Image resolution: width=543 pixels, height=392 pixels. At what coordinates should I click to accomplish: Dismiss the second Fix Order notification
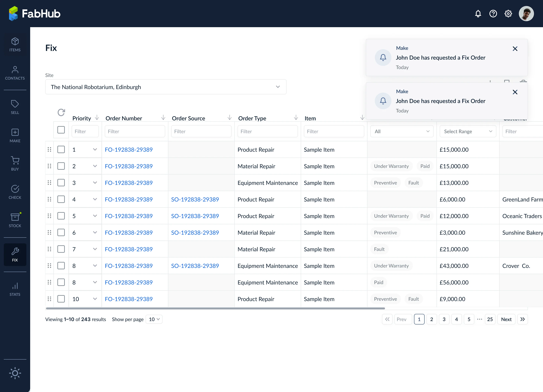pyautogui.click(x=515, y=92)
